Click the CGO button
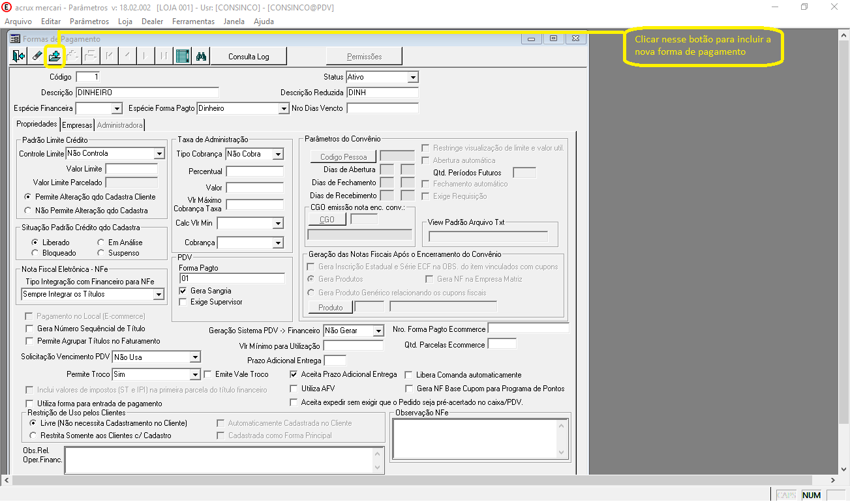The image size is (850, 504). [x=327, y=220]
